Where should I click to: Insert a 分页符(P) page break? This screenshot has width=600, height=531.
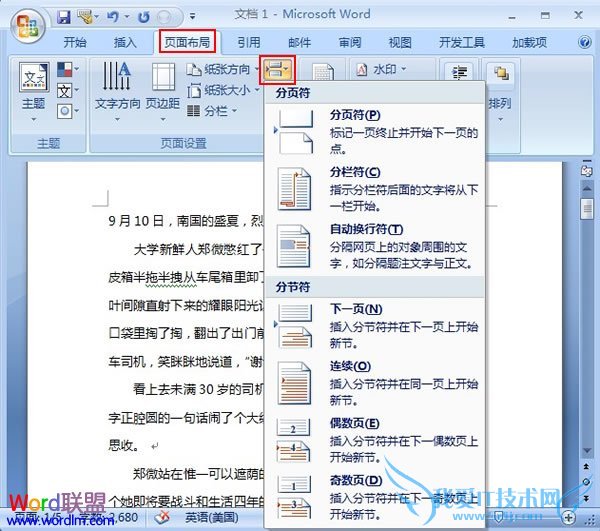(375, 132)
